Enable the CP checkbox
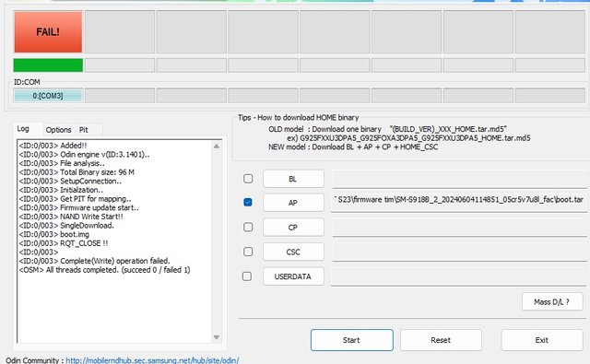This screenshot has width=590, height=364. (x=248, y=227)
